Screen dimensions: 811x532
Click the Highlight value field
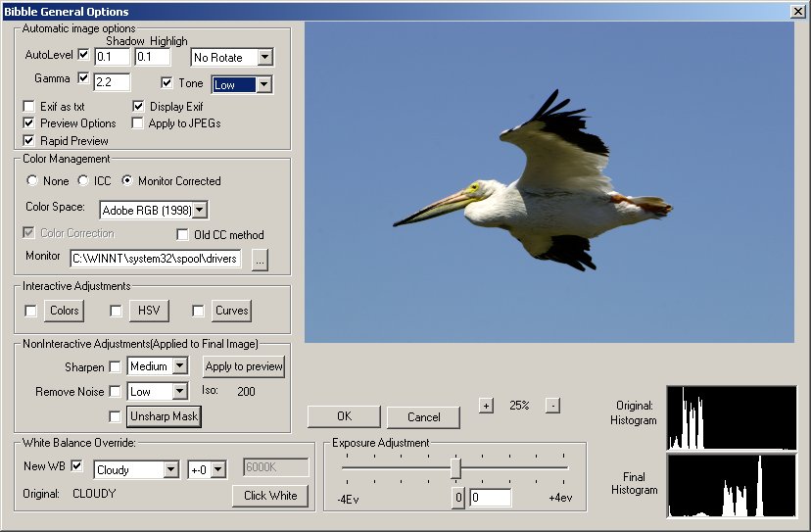(x=153, y=57)
